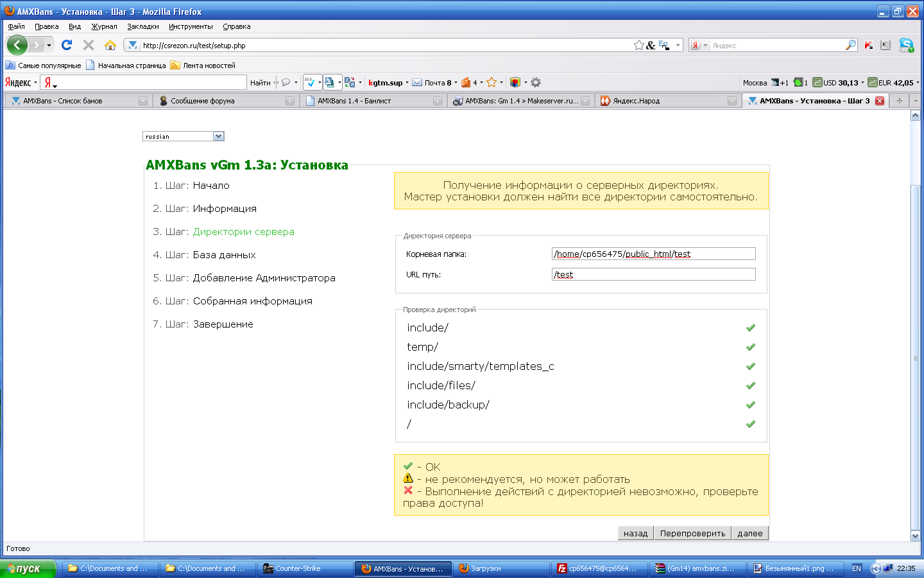Click the Яндекс logo on the toolbar
This screenshot has height=578, width=924.
pos(18,82)
